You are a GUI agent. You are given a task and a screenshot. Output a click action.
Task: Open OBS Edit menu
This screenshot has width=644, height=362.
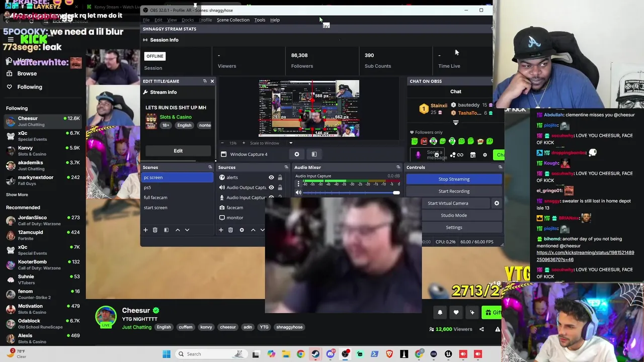pos(158,20)
